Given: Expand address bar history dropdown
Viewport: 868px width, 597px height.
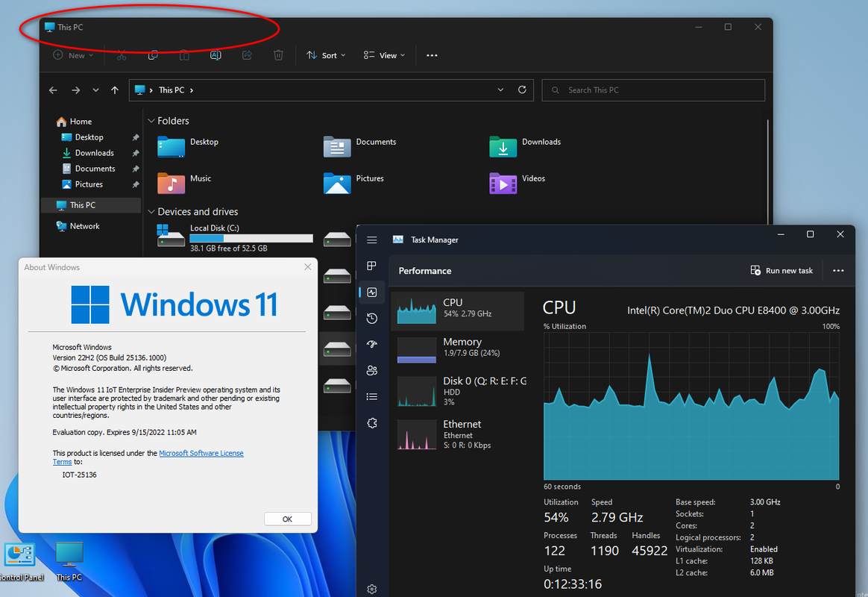Looking at the screenshot, I should [500, 90].
